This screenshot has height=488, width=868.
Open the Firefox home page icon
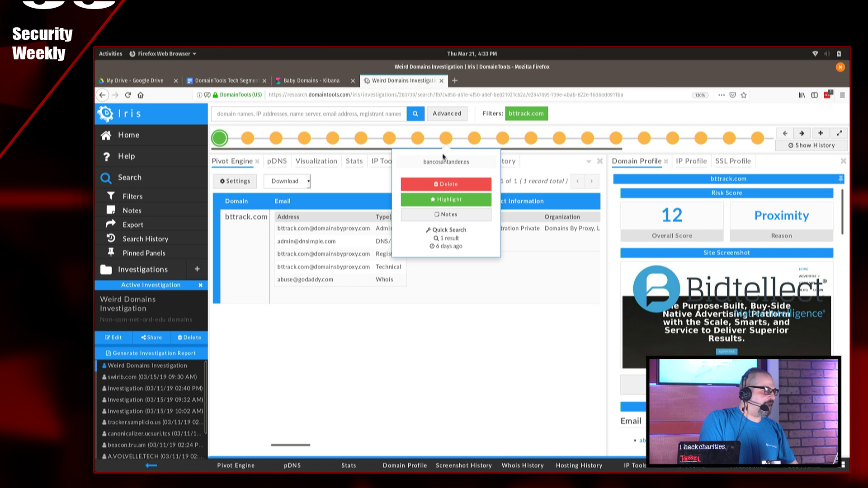[141, 95]
